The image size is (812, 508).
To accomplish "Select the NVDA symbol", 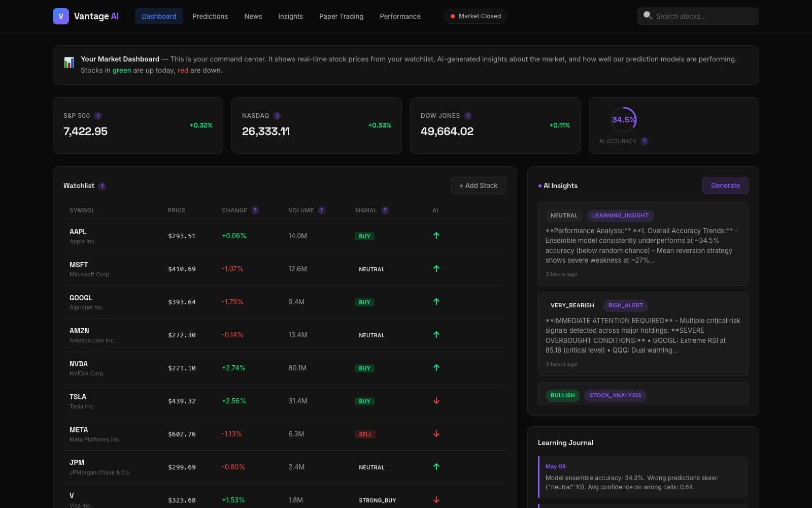I will (x=79, y=364).
